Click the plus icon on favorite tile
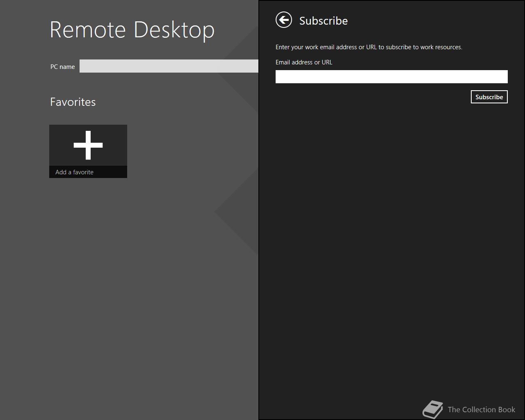Screen dimensions: 525x420 (x=88, y=145)
